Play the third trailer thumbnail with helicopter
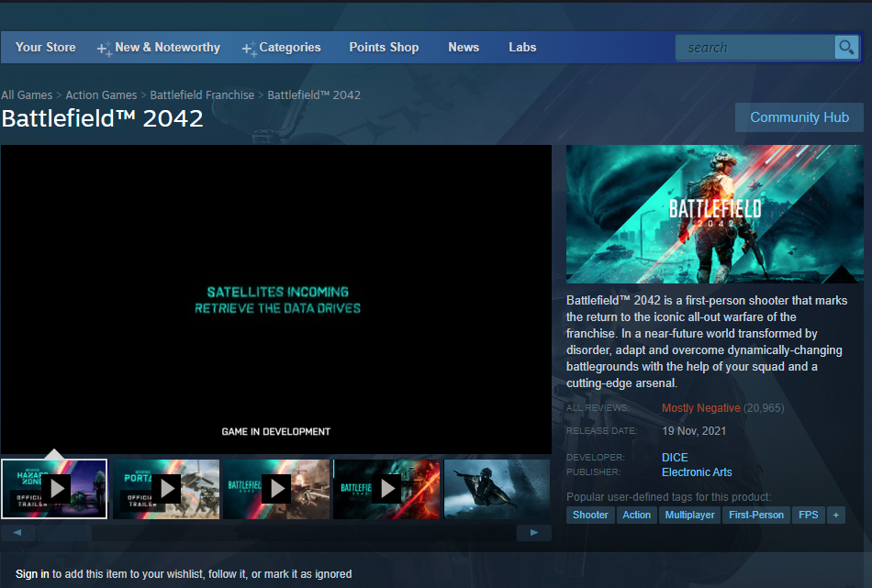 click(276, 489)
